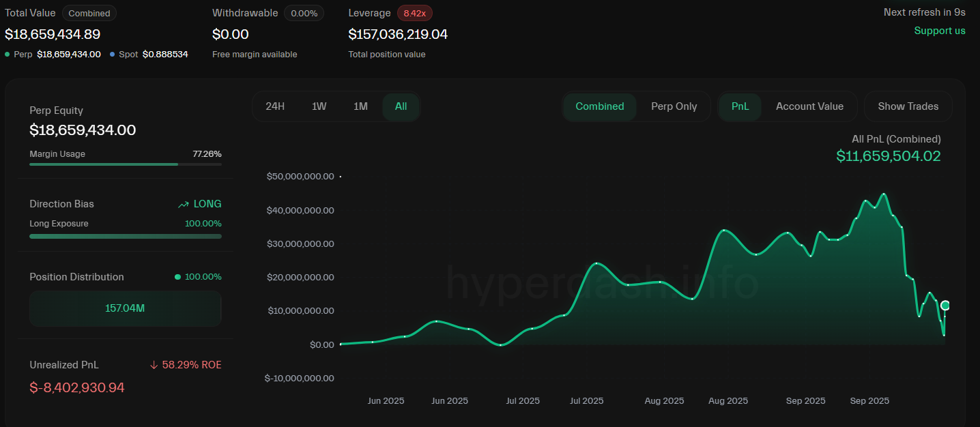The image size is (980, 427).
Task: Click the blue Spot legend dot
Action: 112,54
